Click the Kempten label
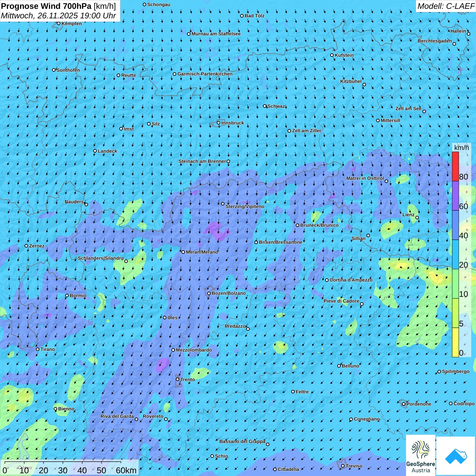This screenshot has height=476, width=476. [x=72, y=23]
